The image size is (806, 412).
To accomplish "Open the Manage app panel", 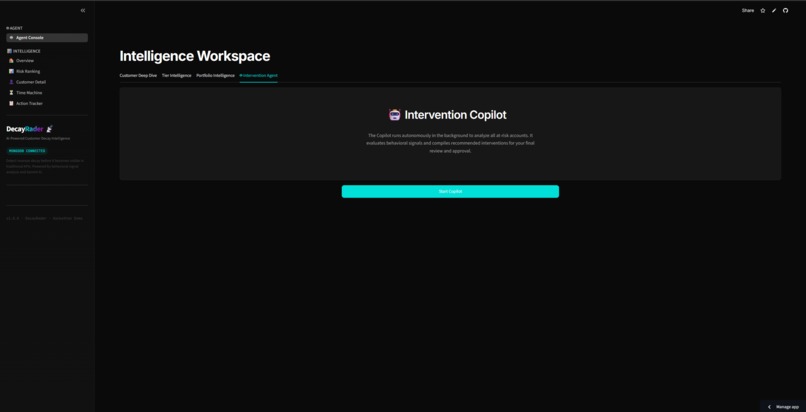I will point(783,406).
